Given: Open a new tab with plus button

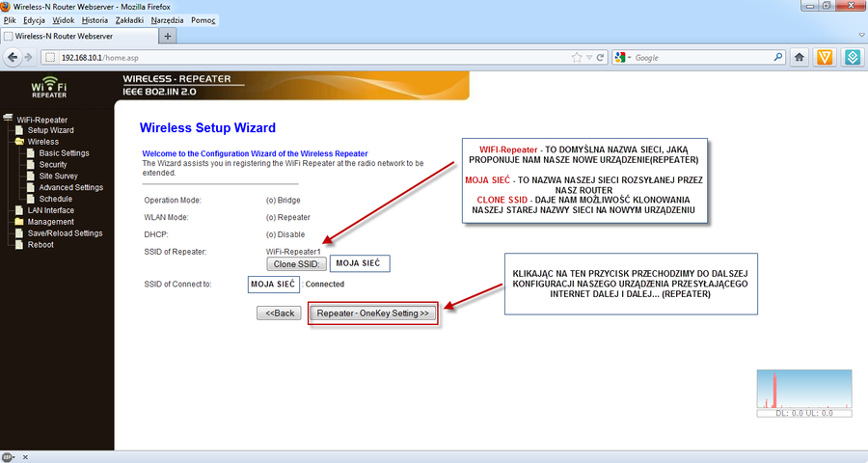Looking at the screenshot, I should click(x=169, y=36).
